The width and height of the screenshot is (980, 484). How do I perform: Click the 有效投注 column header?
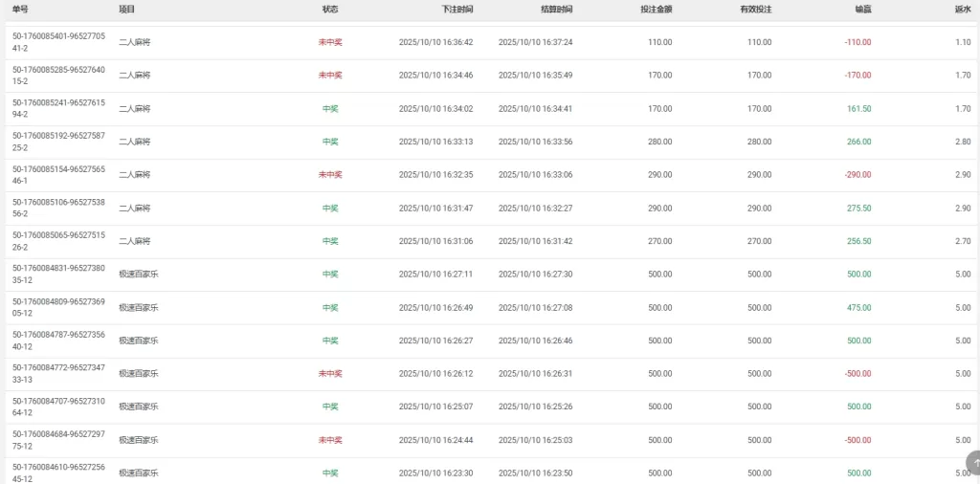tap(756, 9)
